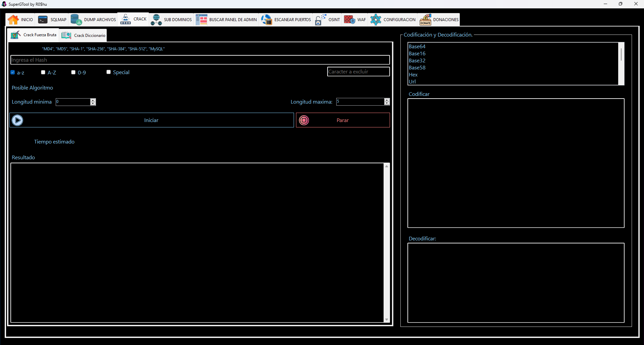Screen dimensions: 644x345
Task: Select the WAF tab label
Action: point(361,20)
